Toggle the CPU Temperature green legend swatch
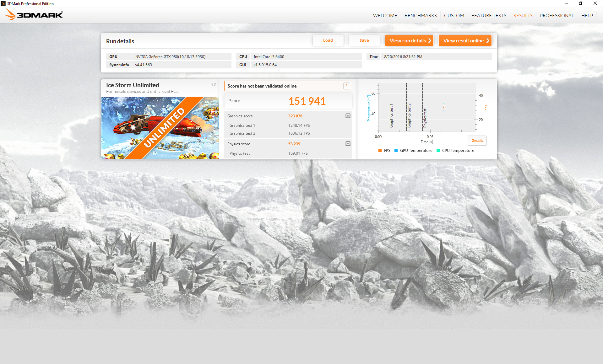The width and height of the screenshot is (603, 364). pyautogui.click(x=438, y=151)
